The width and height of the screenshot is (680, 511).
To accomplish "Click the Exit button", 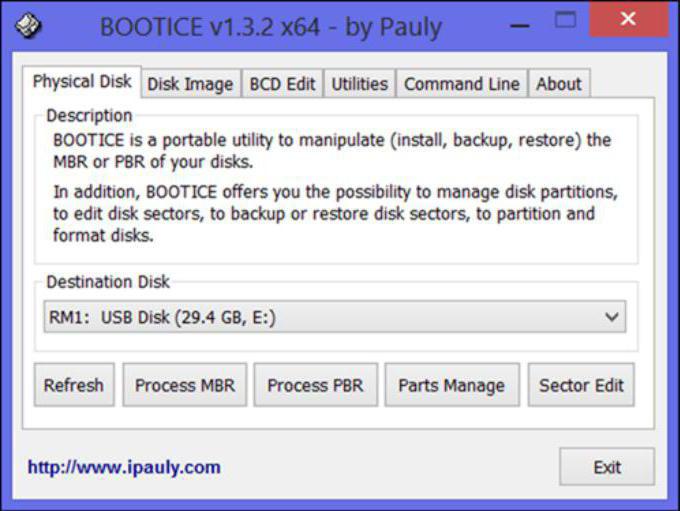I will (x=607, y=467).
